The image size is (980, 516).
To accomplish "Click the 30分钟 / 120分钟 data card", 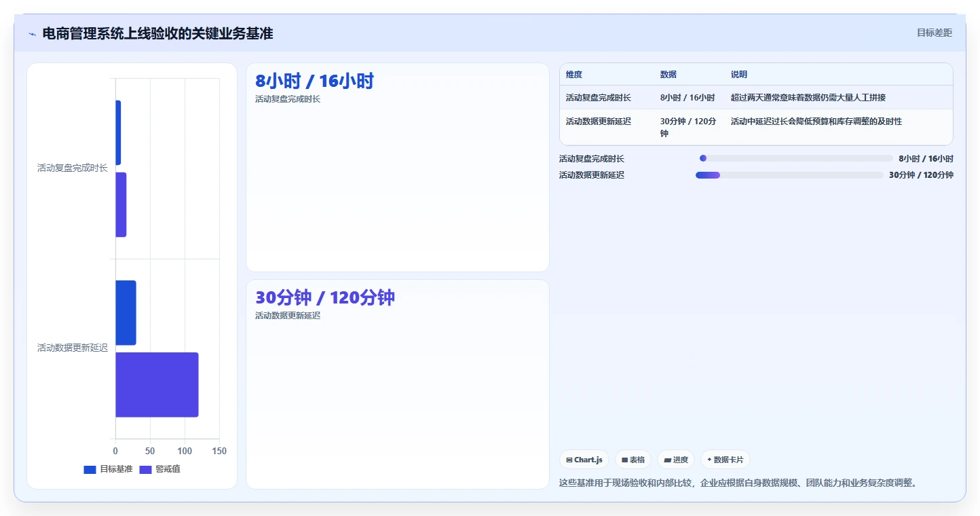I will coord(397,384).
